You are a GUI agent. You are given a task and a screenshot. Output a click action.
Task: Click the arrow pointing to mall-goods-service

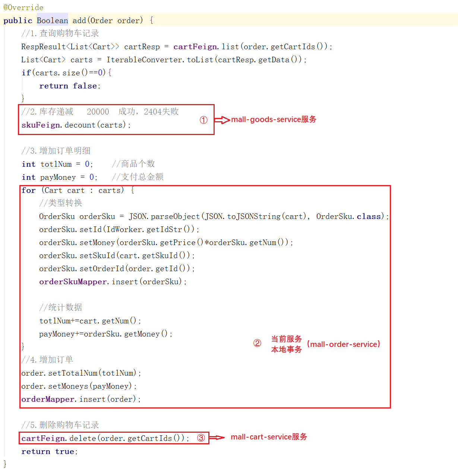222,120
